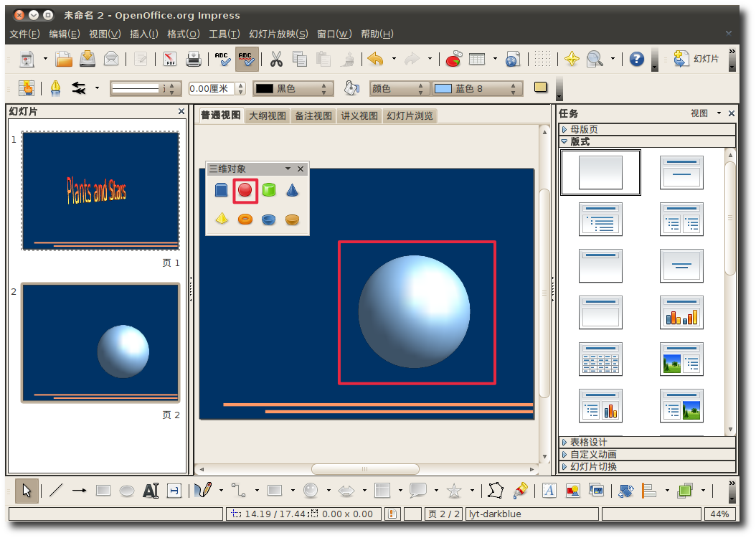Screen dimensions: 756x538
Task: Select the Rectangle drawing tool
Action: click(103, 490)
